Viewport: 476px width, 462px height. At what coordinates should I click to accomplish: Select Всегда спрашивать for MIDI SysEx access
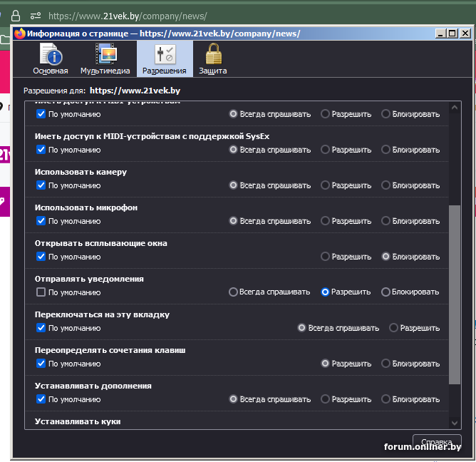(233, 150)
